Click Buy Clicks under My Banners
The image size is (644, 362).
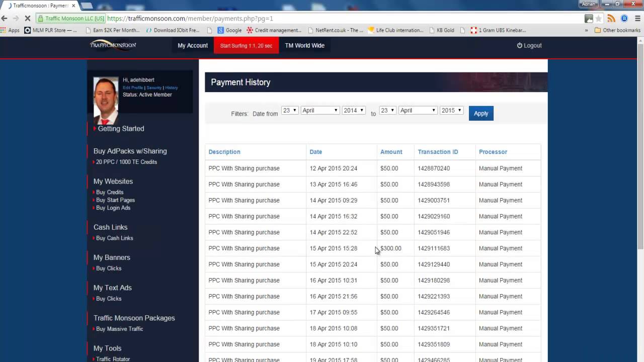coord(109,268)
